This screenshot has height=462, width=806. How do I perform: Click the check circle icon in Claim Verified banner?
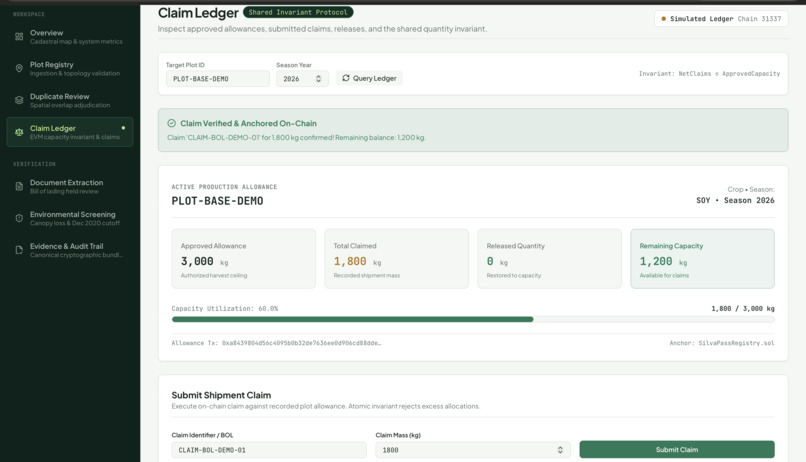point(172,123)
